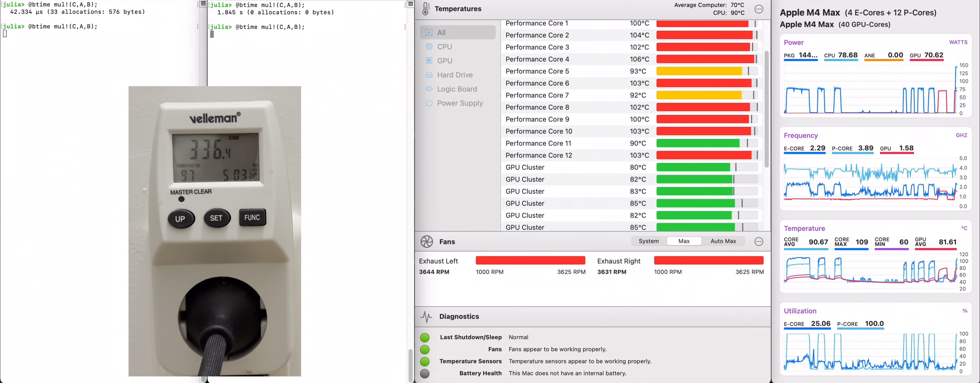Viewport: 980px width, 383px height.
Task: Open the Fans options ellipsis menu
Action: click(x=758, y=242)
